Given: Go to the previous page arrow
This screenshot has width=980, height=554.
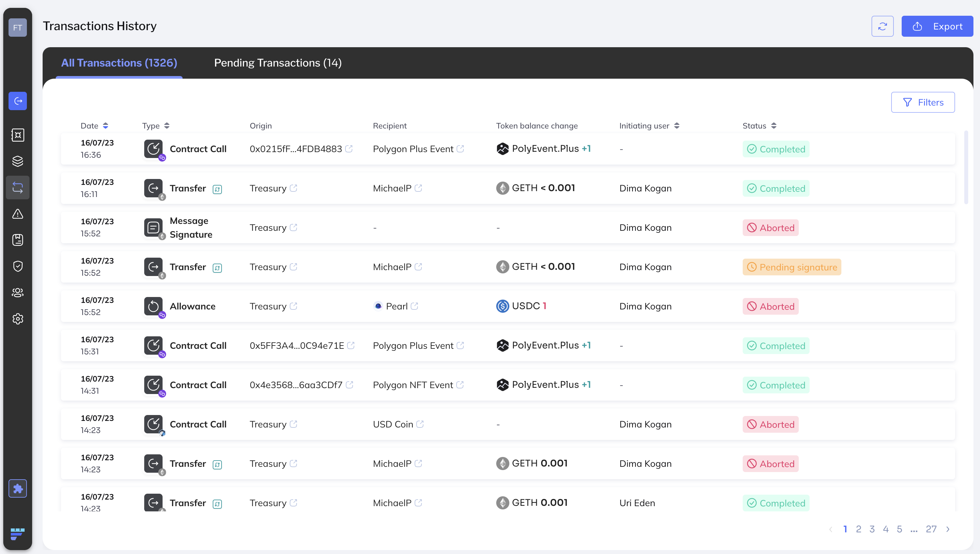Looking at the screenshot, I should [831, 529].
